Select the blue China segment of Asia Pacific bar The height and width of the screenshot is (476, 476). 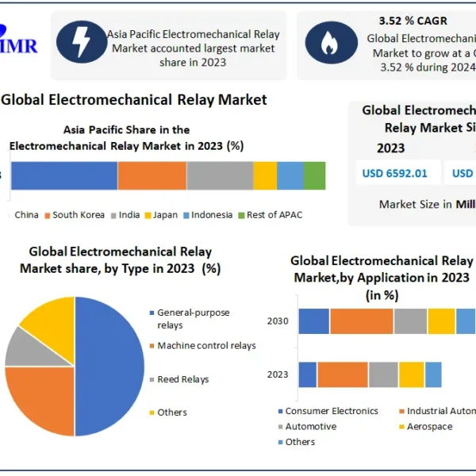64,176
